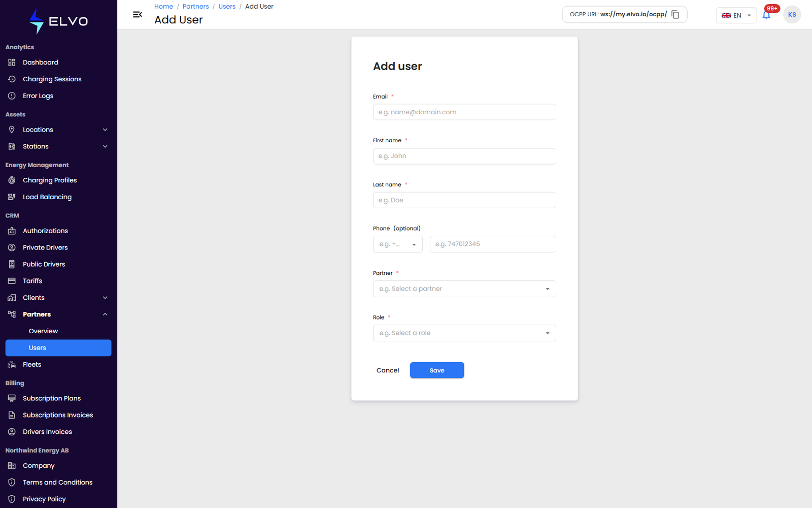Expand the Clients submenu chevron
The width and height of the screenshot is (812, 508).
[x=105, y=298]
